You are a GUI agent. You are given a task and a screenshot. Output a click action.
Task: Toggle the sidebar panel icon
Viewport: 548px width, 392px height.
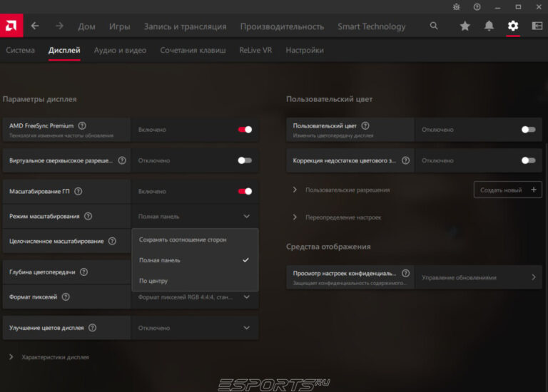[x=537, y=26]
